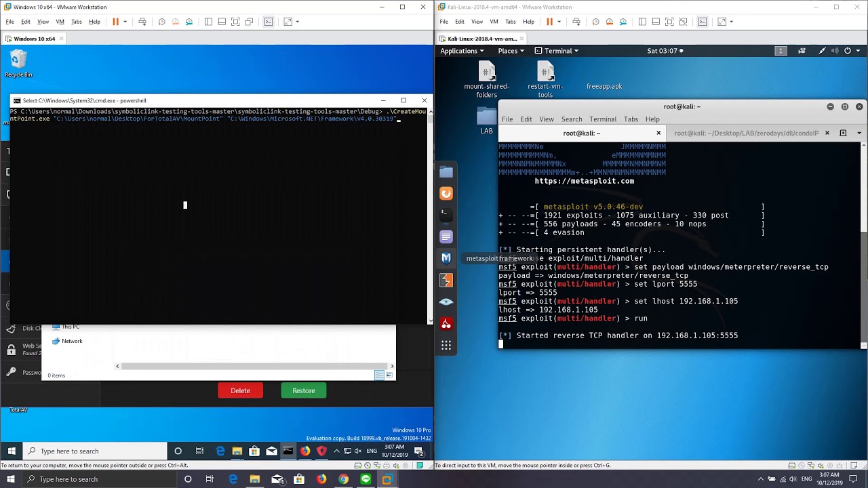868x488 pixels.
Task: Send Ctrl+Alt+Del to the Windows 10 VM
Action: (x=142, y=22)
